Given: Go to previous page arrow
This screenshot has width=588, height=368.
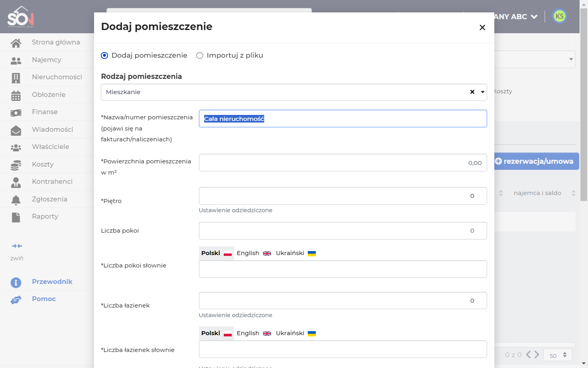Looking at the screenshot, I should 528,355.
